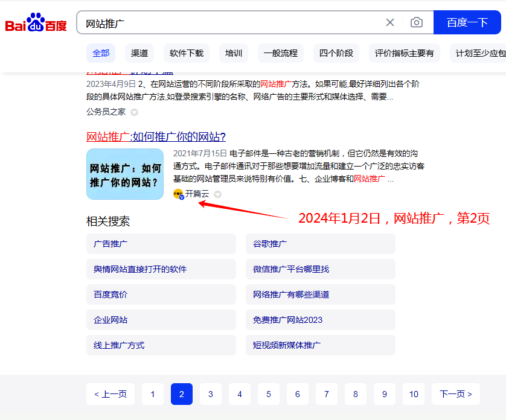Select the 全部 filter tab
Image resolution: width=506 pixels, height=420 pixels.
[100, 53]
